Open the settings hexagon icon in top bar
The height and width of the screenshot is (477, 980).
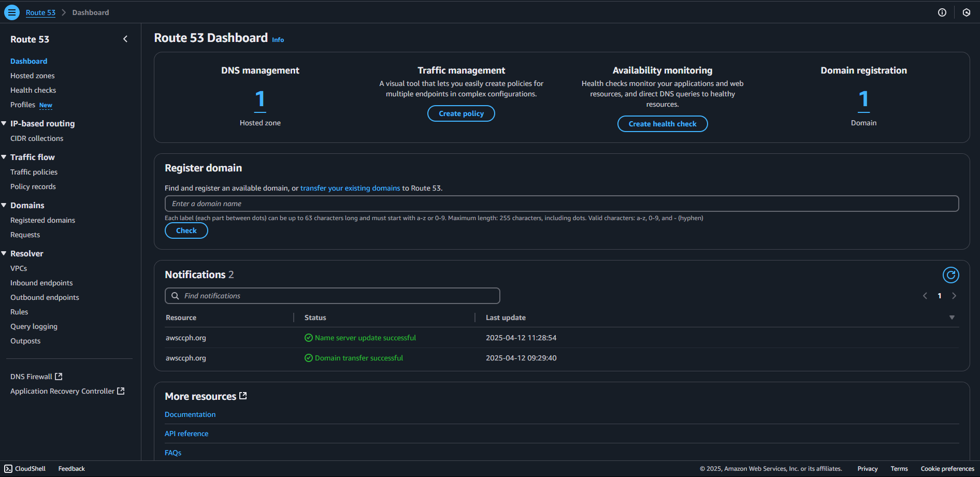click(967, 12)
